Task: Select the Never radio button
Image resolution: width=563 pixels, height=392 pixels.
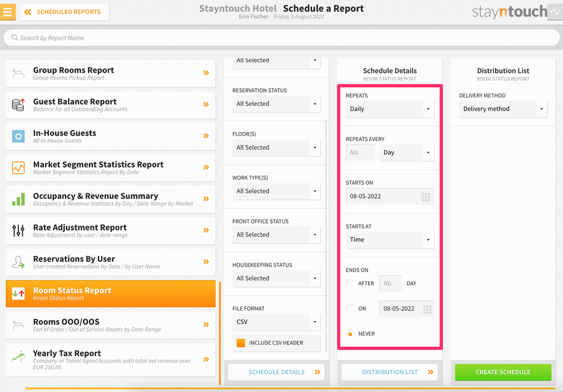Action: [x=349, y=334]
